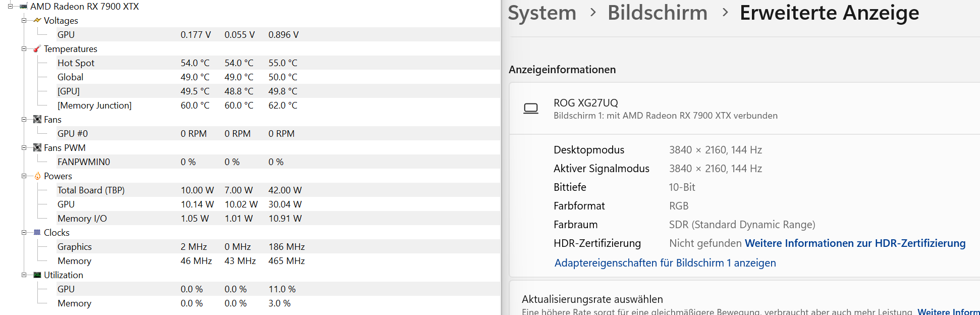Open the Weitere Inform link under Aktualisierungsrate
The image size is (980, 315).
tap(949, 312)
